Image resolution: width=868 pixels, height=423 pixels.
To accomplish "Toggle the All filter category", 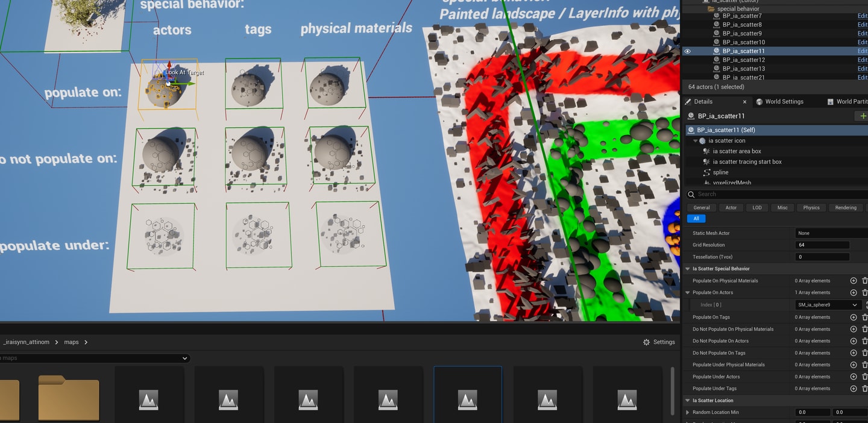I will coord(696,219).
